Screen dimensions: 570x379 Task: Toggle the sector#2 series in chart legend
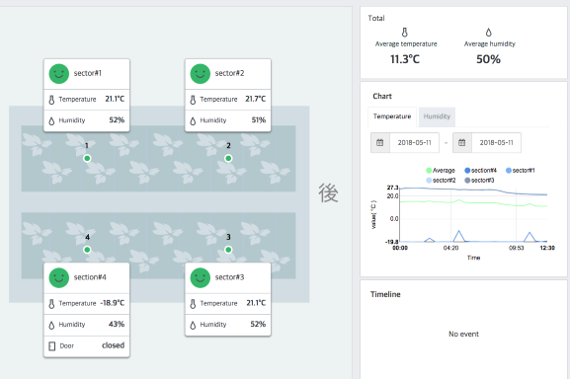click(441, 180)
